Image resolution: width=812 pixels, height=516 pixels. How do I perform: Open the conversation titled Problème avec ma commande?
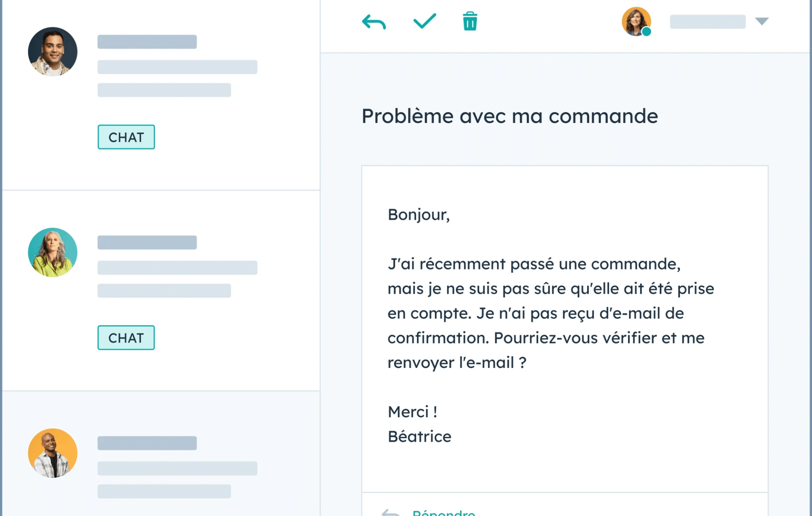(x=509, y=116)
